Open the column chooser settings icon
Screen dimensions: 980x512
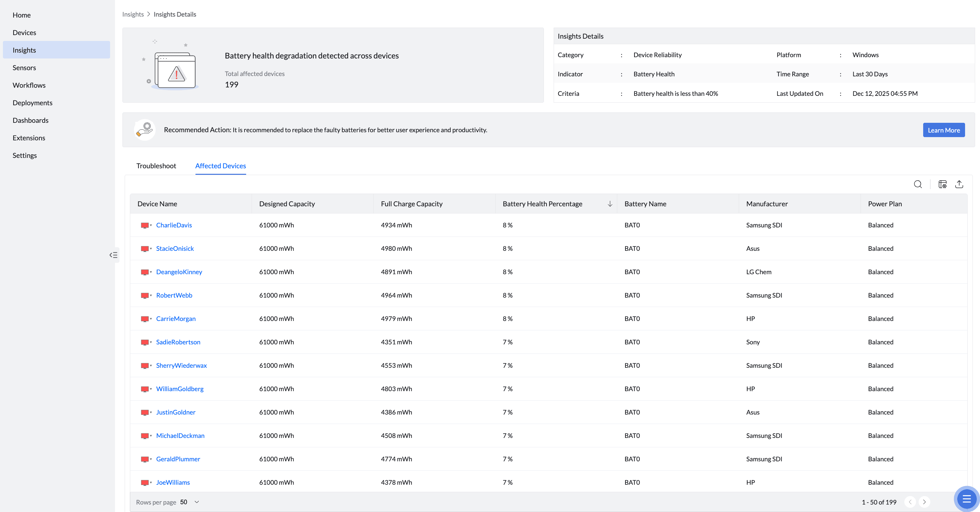[x=942, y=184]
